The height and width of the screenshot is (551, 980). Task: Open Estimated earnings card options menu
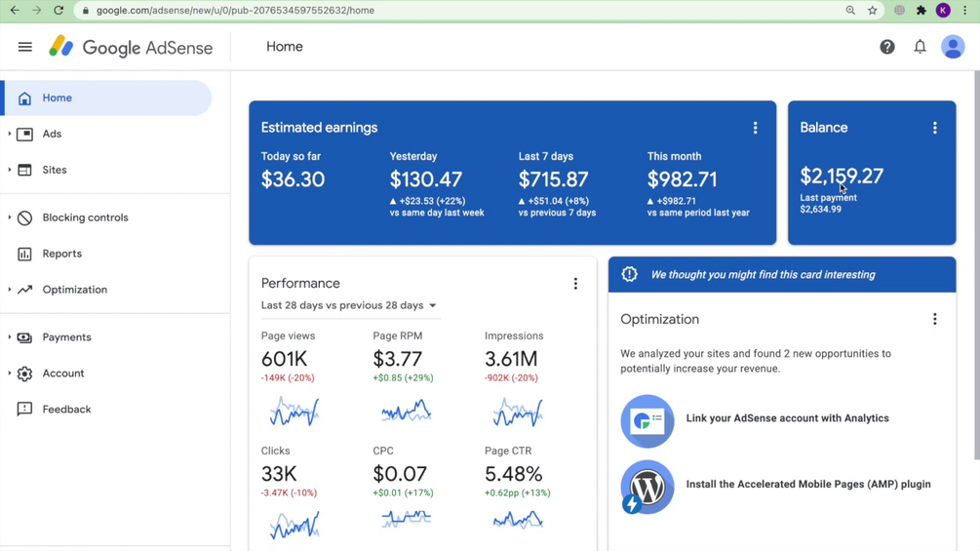tap(755, 128)
